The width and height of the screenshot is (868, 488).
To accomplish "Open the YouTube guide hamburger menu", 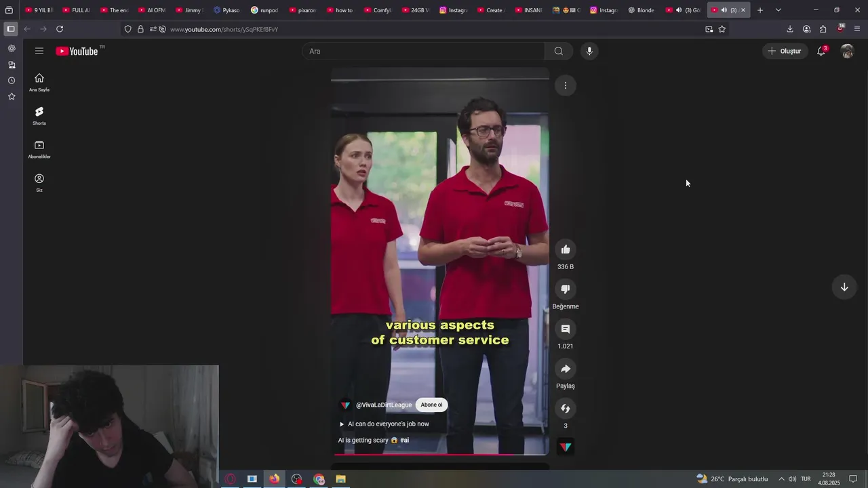I will (x=39, y=51).
